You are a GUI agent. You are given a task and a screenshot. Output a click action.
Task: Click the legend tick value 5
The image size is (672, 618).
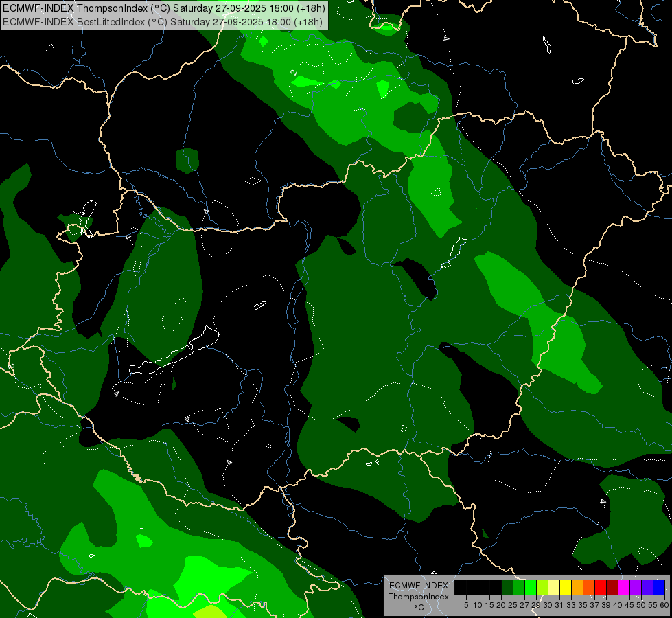[466, 605]
